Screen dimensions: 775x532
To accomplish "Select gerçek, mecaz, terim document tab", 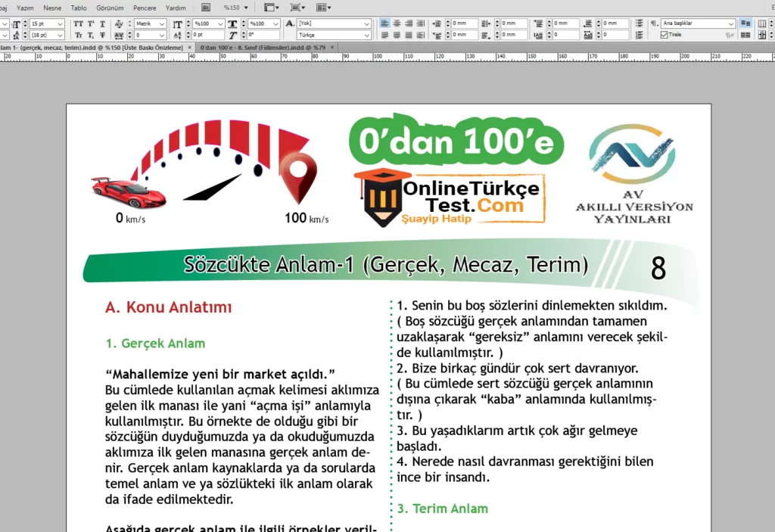I will (92, 48).
